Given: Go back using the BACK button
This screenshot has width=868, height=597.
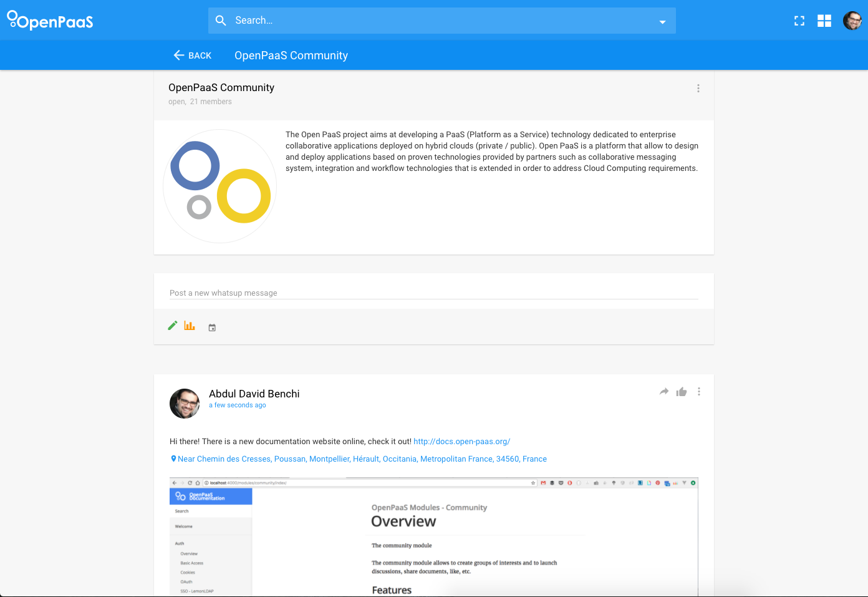Looking at the screenshot, I should tap(192, 56).
